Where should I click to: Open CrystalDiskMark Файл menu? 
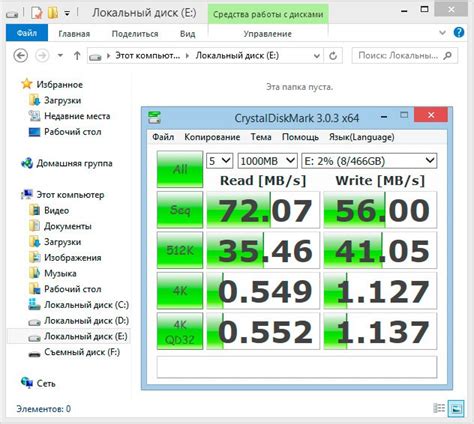pyautogui.click(x=163, y=137)
